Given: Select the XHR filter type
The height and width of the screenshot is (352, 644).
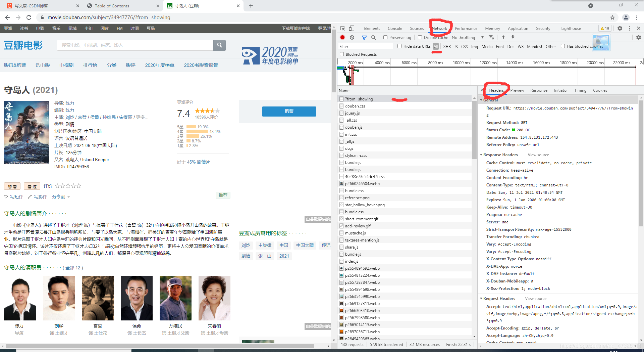Looking at the screenshot, I should (447, 46).
